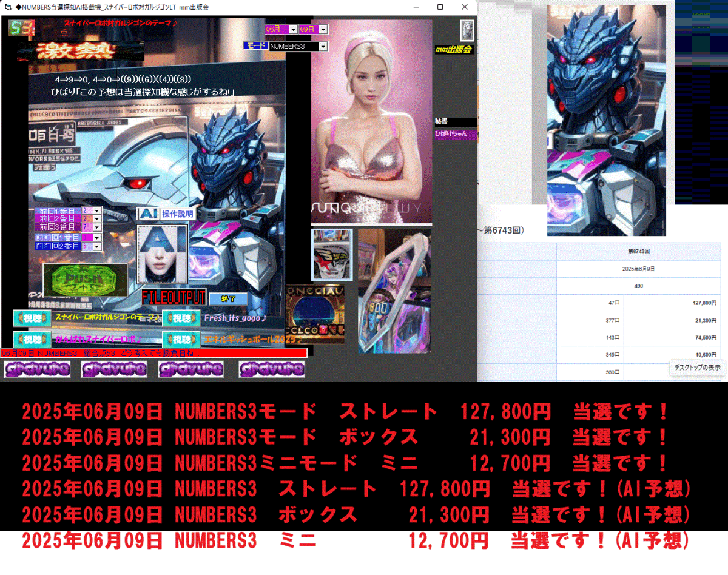Click the 845口 winners count cell
The height and width of the screenshot is (575, 728).
pos(590,354)
